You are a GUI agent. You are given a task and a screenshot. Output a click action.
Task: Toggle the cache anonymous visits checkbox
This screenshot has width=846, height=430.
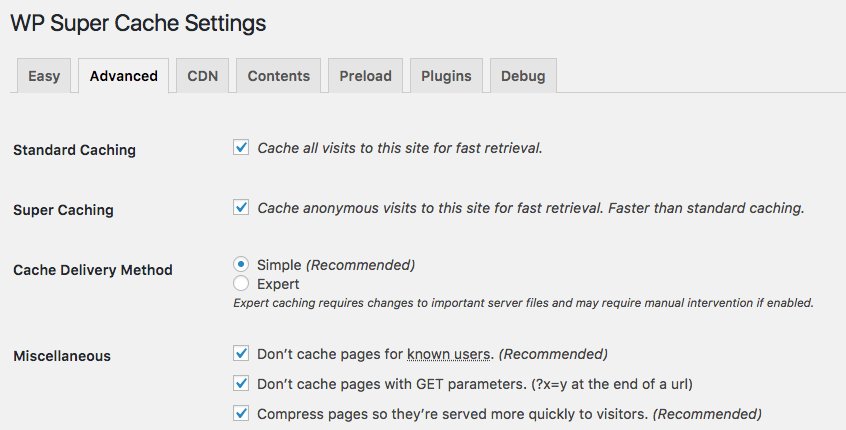pyautogui.click(x=241, y=208)
